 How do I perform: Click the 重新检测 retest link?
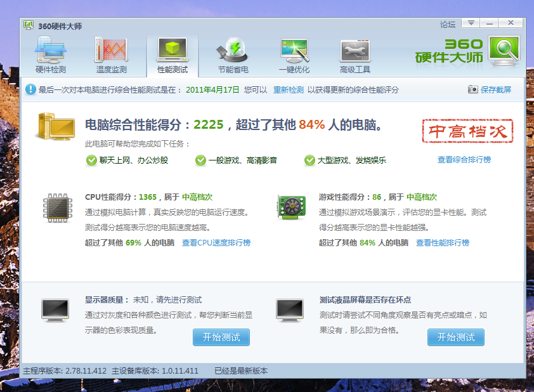tap(289, 90)
